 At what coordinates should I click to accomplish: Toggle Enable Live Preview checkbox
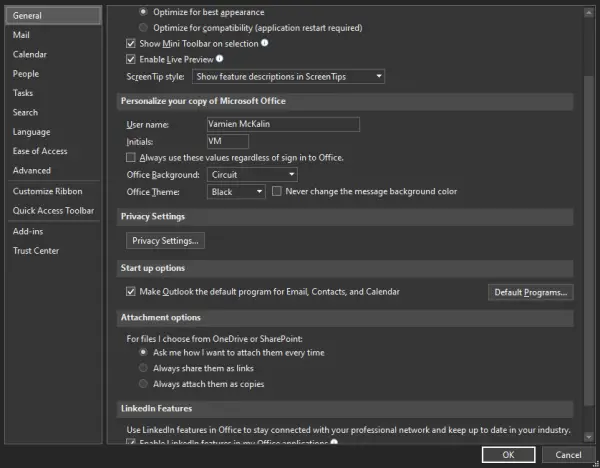tap(131, 59)
